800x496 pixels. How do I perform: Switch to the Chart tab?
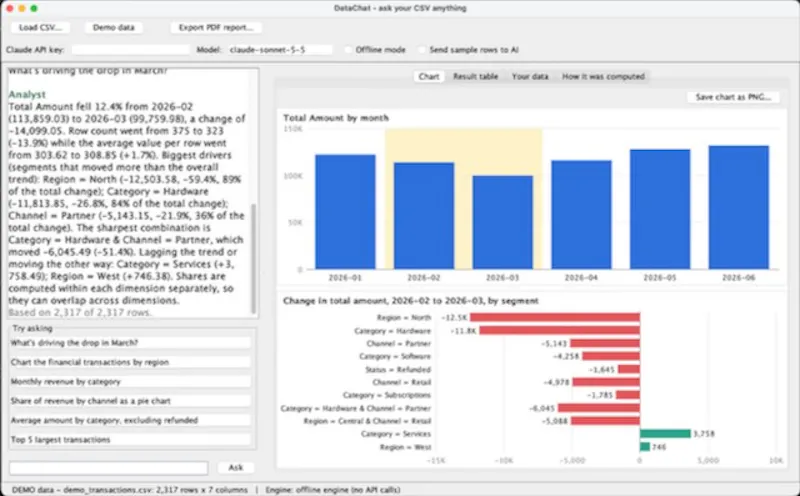click(x=429, y=77)
